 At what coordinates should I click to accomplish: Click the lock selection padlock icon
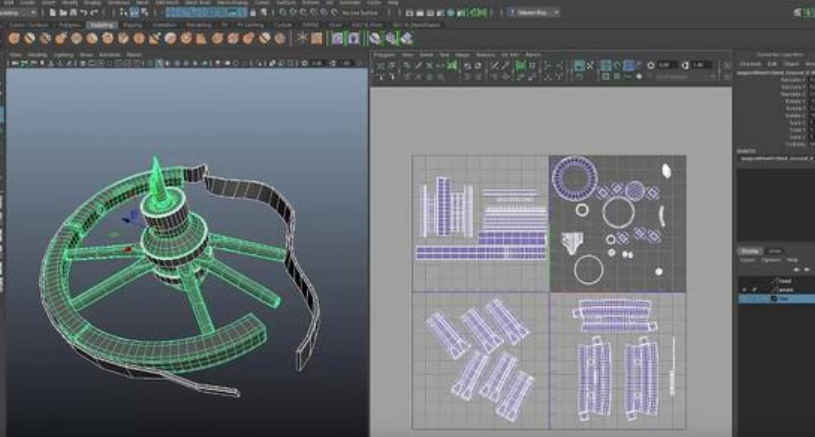tap(253, 12)
